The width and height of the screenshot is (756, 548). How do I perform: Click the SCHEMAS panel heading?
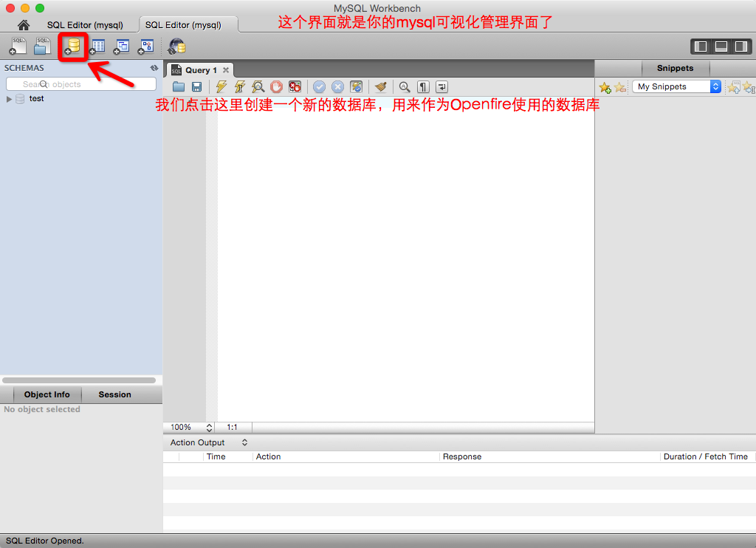coord(24,68)
